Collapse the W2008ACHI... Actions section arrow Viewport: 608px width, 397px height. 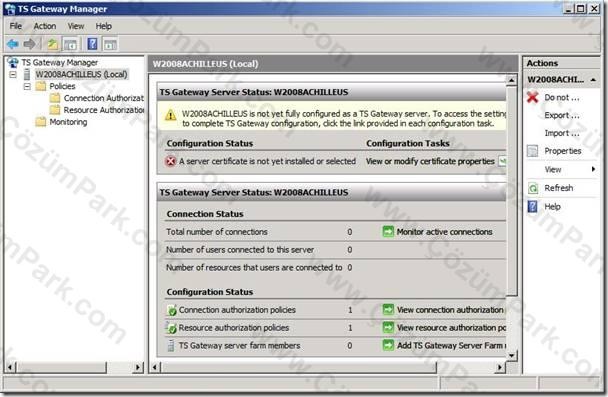[x=593, y=79]
